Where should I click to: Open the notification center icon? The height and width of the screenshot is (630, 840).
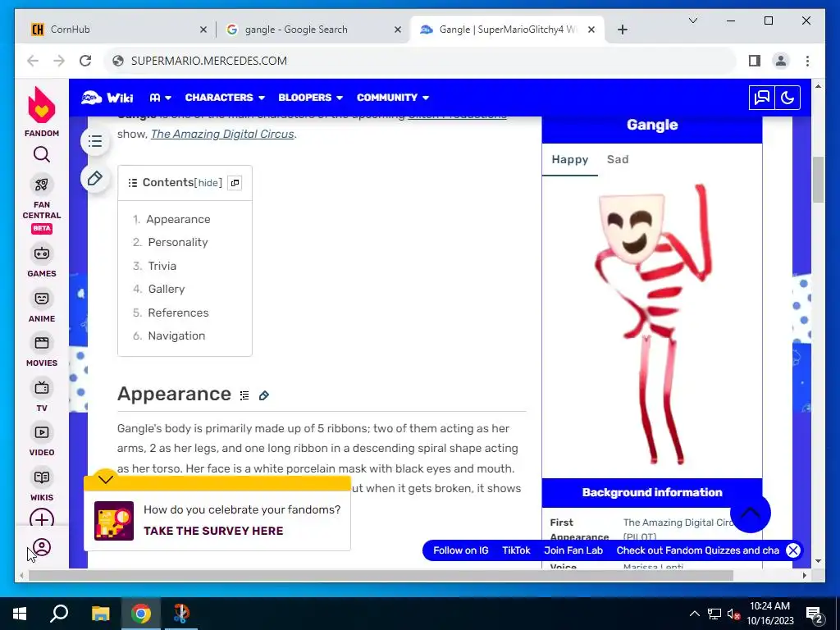pos(815,614)
